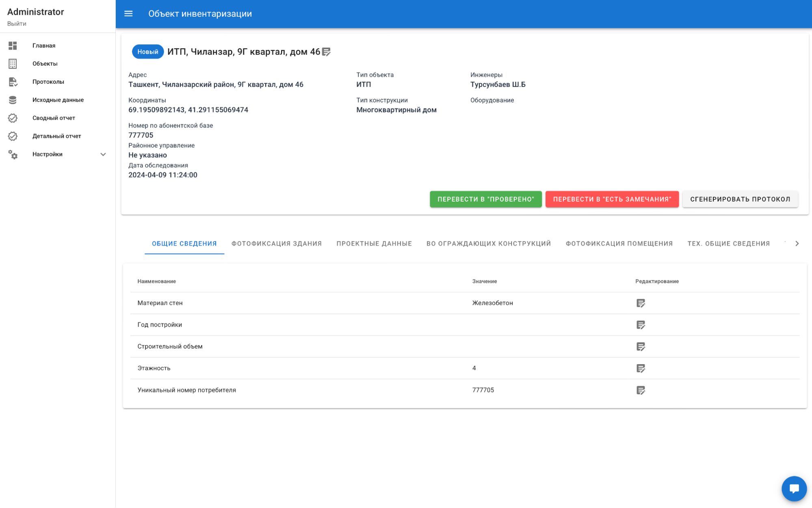Open the Проектные данные tab
The height and width of the screenshot is (508, 812).
(x=374, y=243)
